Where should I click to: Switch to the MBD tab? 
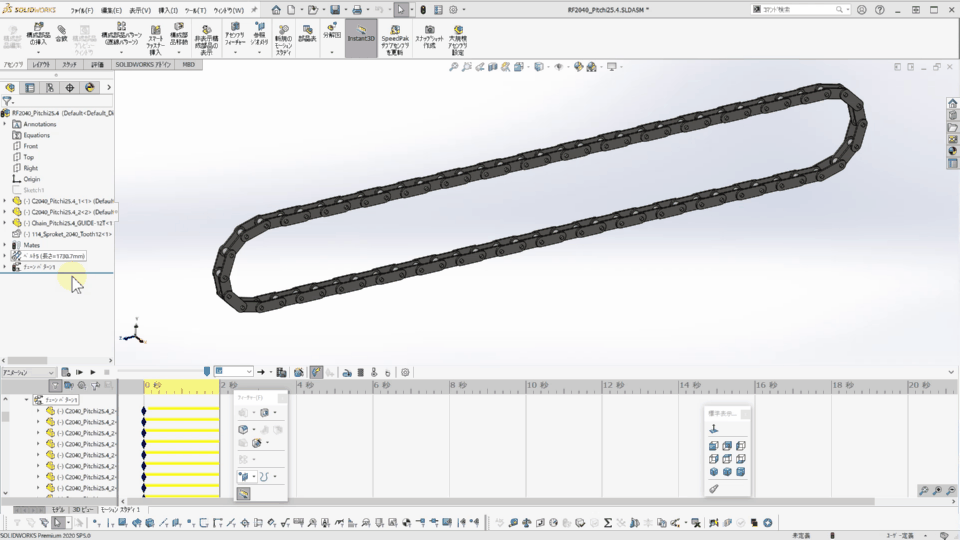pyautogui.click(x=189, y=64)
